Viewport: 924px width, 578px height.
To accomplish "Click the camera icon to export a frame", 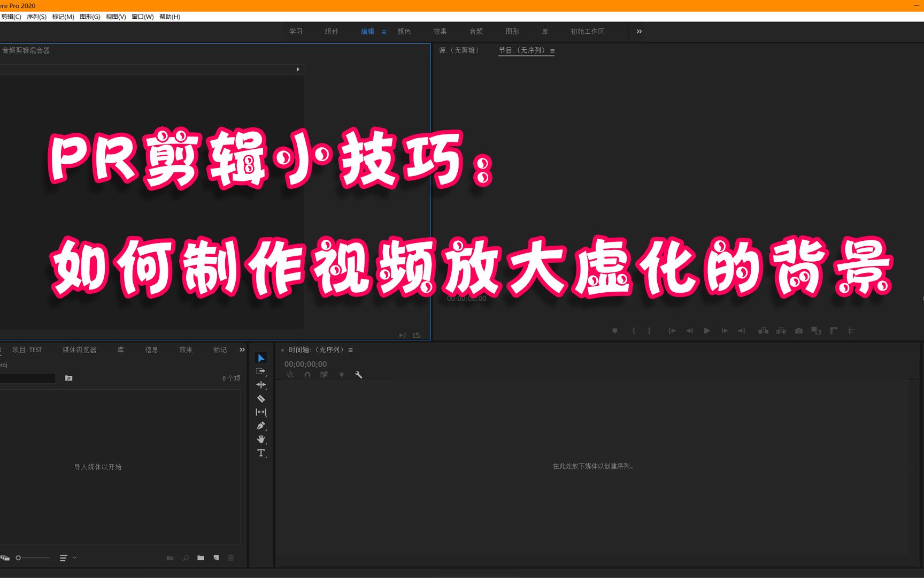I will pyautogui.click(x=798, y=330).
